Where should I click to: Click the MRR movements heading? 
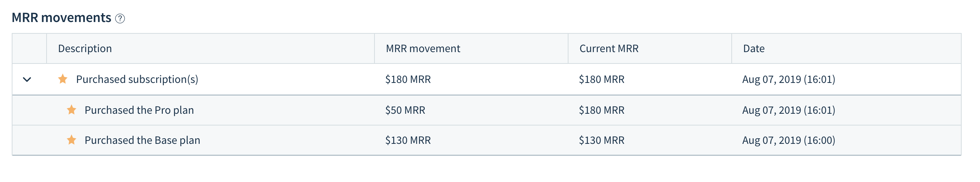click(61, 18)
